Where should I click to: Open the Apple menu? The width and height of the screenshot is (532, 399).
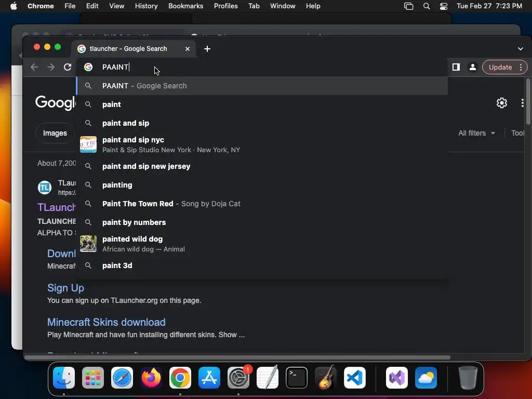click(14, 6)
